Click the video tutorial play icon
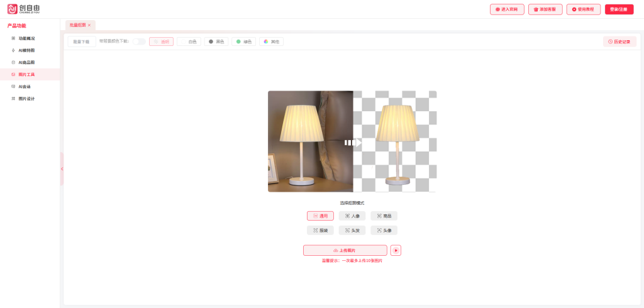This screenshot has height=308, width=644. pos(396,250)
